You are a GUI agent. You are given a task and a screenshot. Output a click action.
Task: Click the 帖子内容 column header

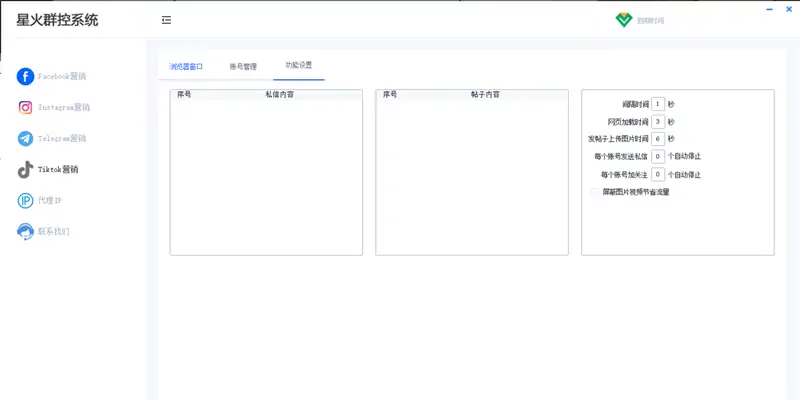coord(485,94)
